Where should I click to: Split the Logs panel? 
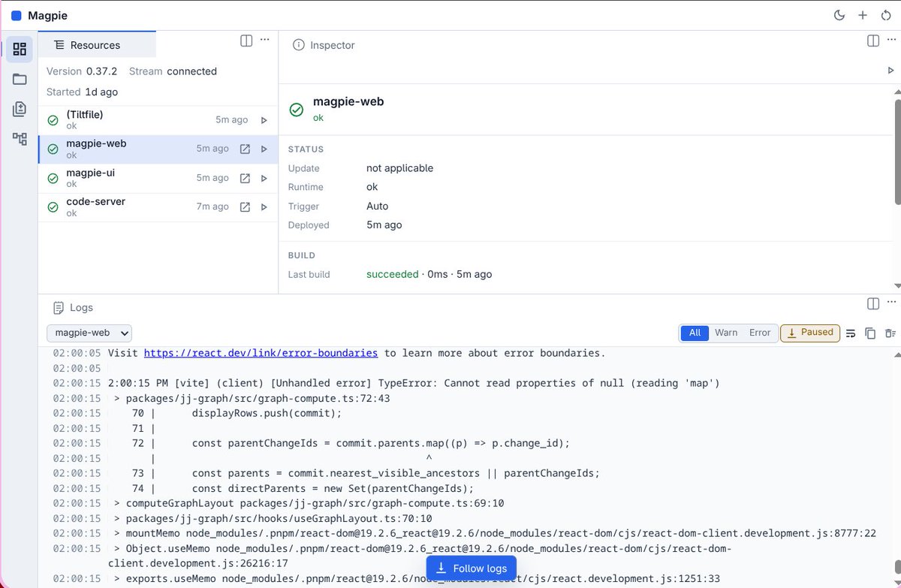(872, 303)
